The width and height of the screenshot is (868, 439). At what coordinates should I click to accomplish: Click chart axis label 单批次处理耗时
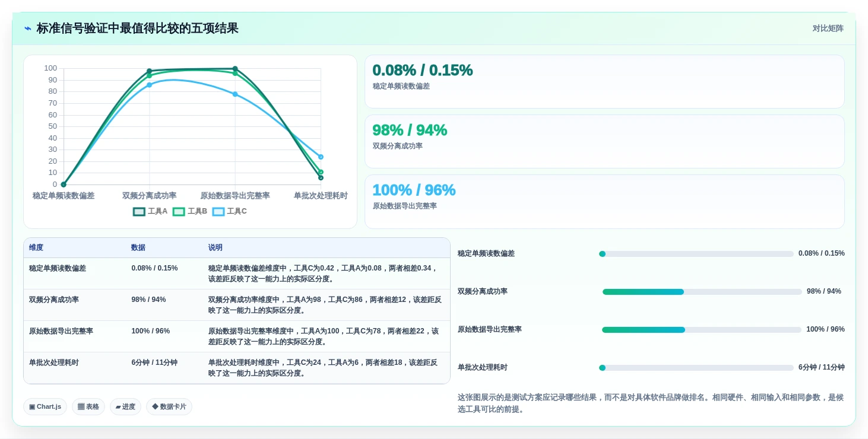point(321,195)
